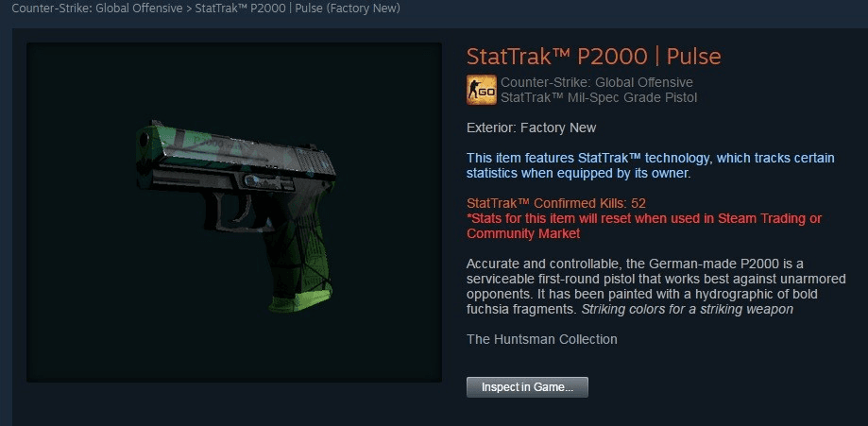Open The Huntsman Collection label
This screenshot has height=426, width=868.
coord(541,339)
